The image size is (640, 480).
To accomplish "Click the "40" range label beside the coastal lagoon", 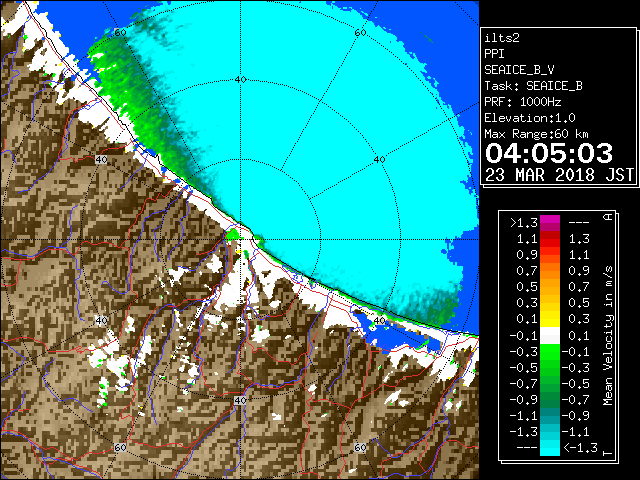I will pyautogui.click(x=379, y=320).
